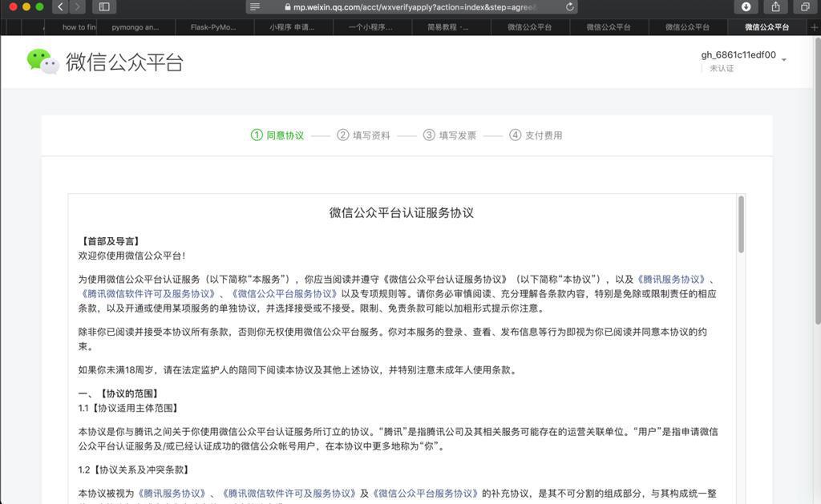Select the highlighted active 微信公众平台 tab
Screen dimensions: 821x504
click(x=766, y=27)
